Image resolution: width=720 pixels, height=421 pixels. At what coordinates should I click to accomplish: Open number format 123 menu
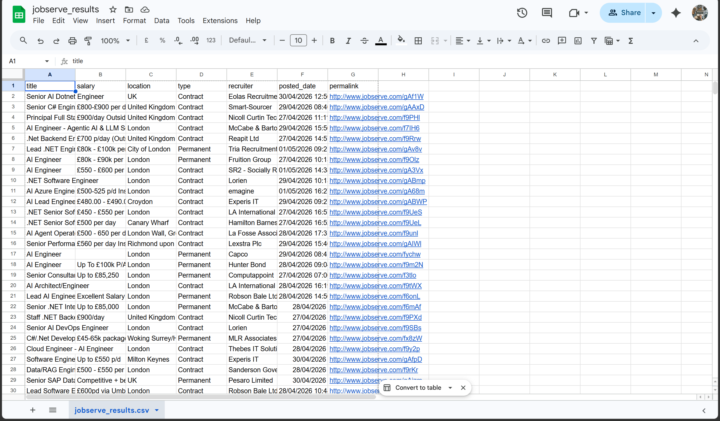coord(211,41)
